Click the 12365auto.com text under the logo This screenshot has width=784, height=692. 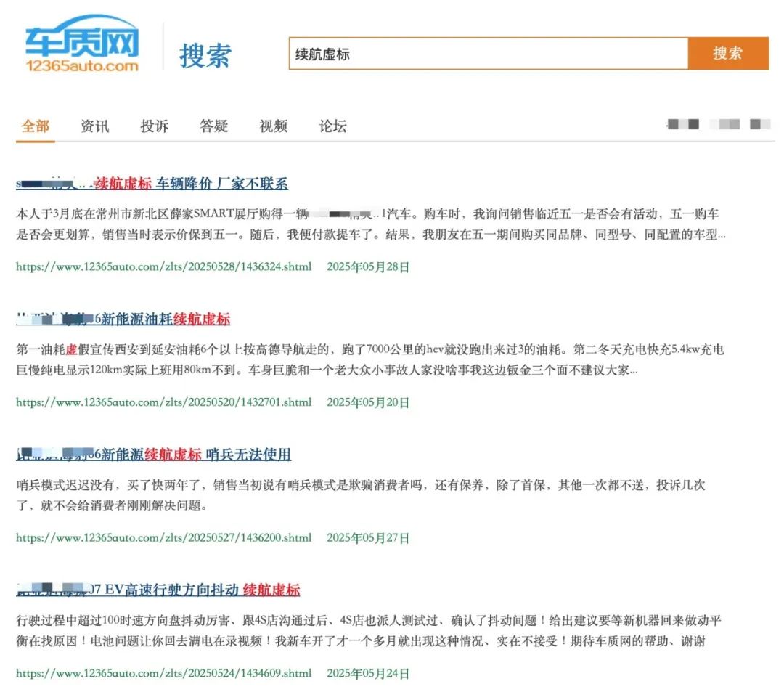(x=81, y=65)
